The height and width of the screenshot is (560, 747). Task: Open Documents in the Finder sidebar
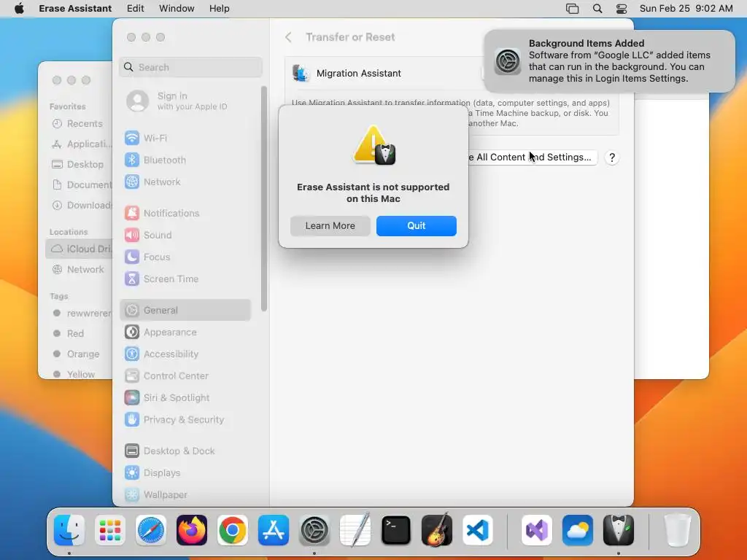point(79,184)
